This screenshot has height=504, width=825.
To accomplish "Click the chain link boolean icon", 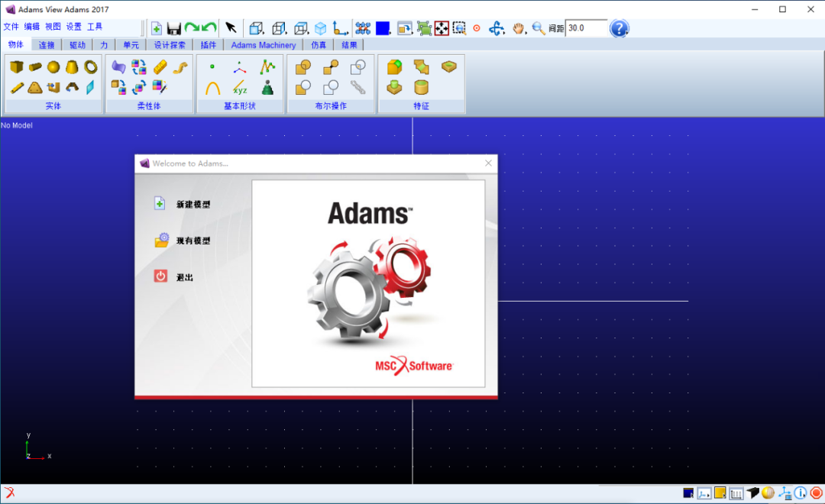I will tap(357, 87).
